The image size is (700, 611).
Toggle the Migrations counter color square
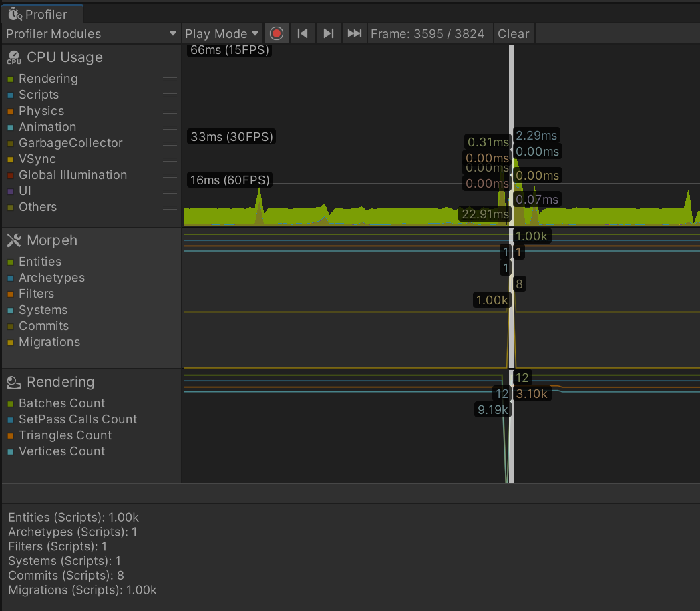(x=10, y=343)
